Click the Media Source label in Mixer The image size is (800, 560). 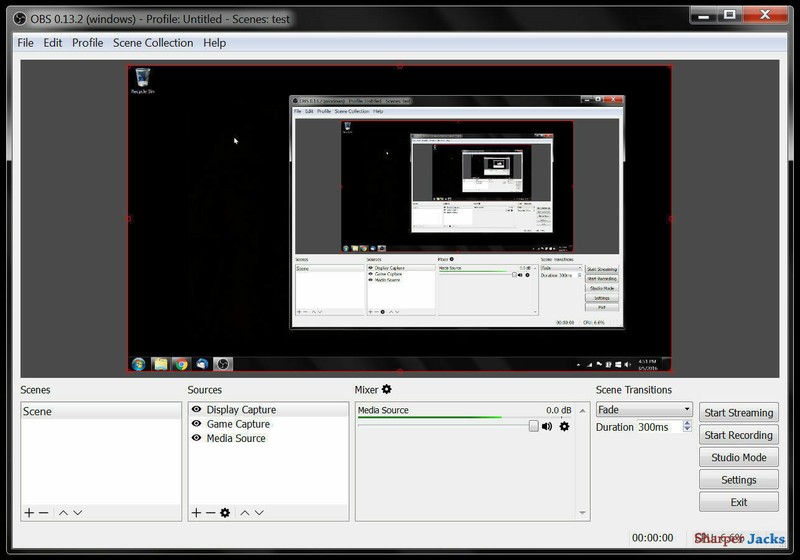(x=383, y=410)
